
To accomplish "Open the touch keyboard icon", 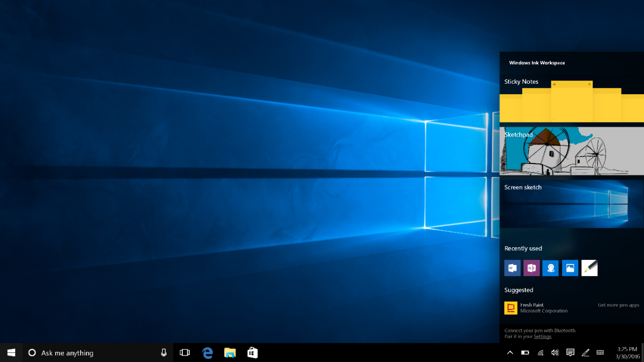I will tap(600, 353).
